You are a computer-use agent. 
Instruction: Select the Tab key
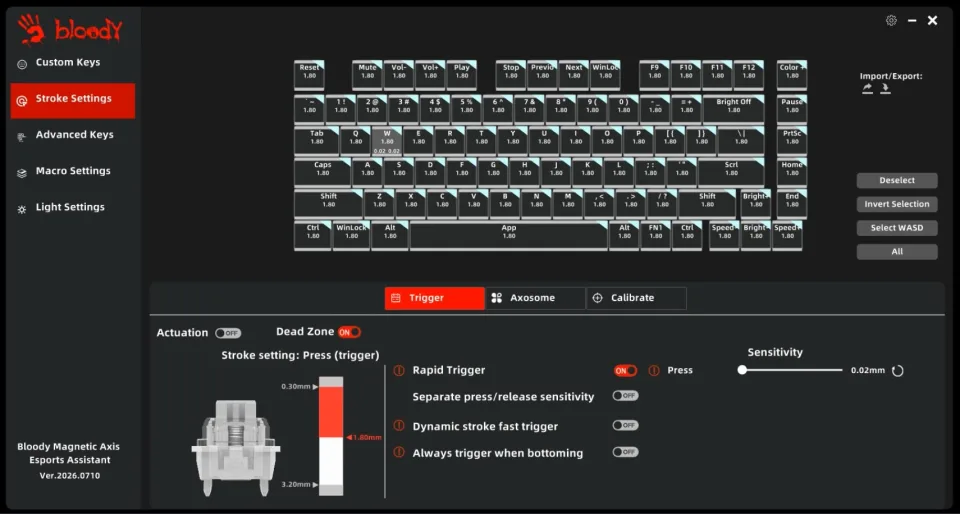click(x=317, y=141)
